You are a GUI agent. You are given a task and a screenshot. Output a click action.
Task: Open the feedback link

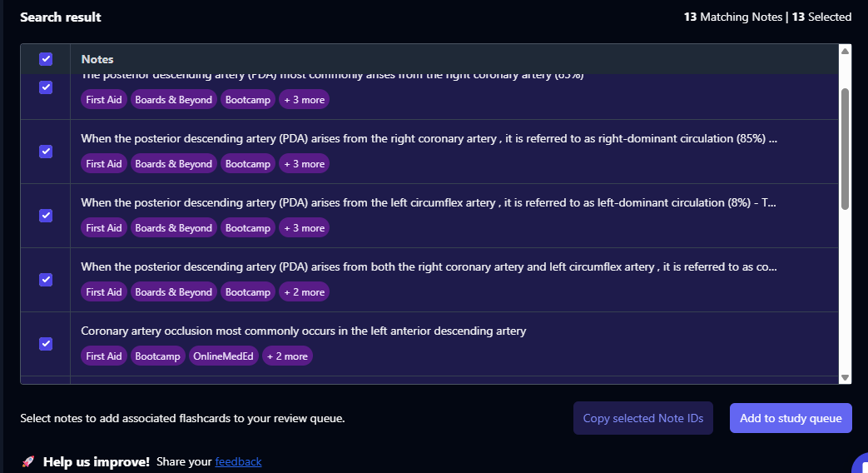(238, 461)
